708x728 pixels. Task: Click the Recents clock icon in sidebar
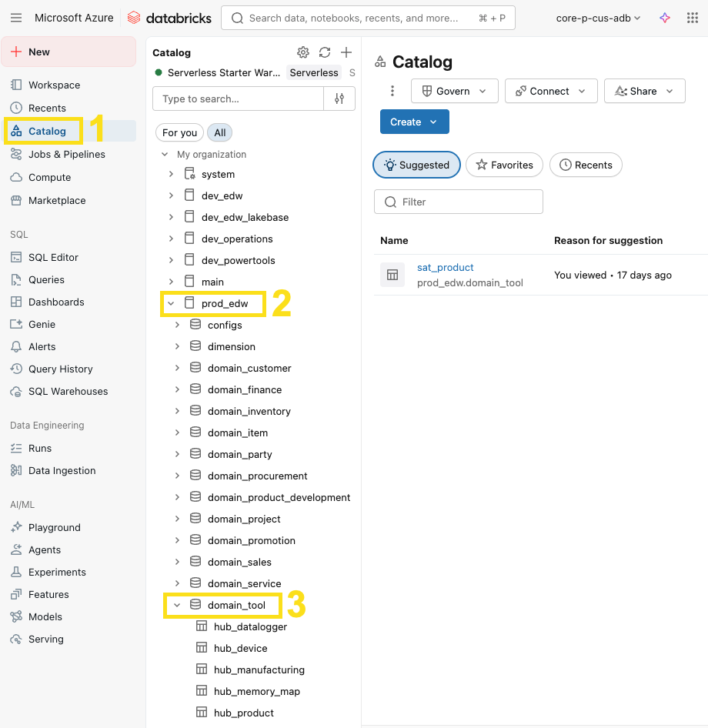tap(16, 109)
